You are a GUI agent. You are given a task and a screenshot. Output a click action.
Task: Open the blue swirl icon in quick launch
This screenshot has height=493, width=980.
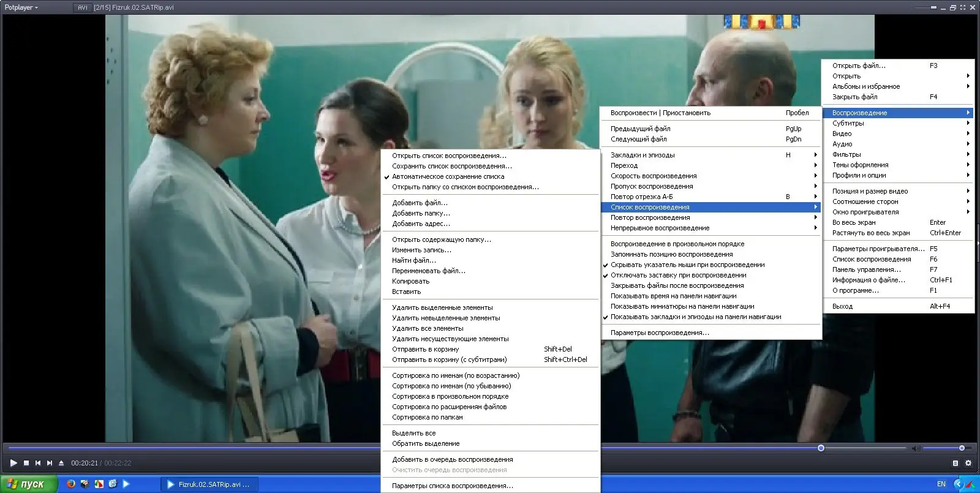pyautogui.click(x=113, y=484)
